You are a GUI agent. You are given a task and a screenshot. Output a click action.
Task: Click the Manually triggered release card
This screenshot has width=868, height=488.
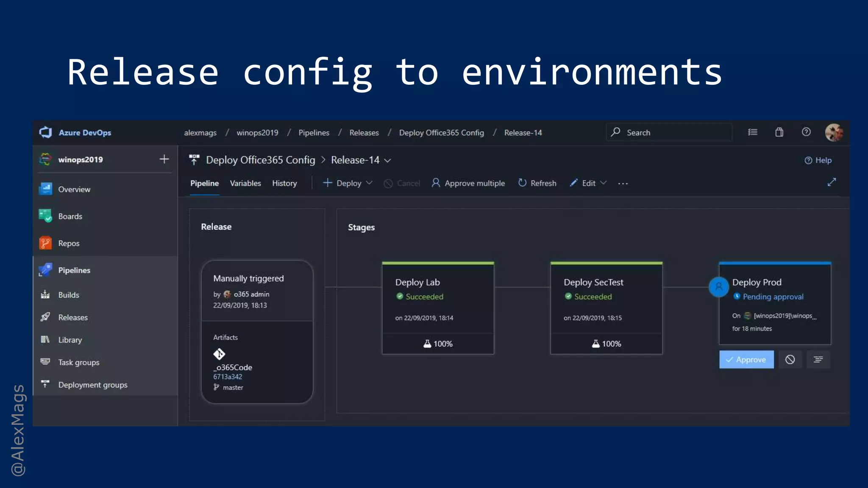[257, 291]
